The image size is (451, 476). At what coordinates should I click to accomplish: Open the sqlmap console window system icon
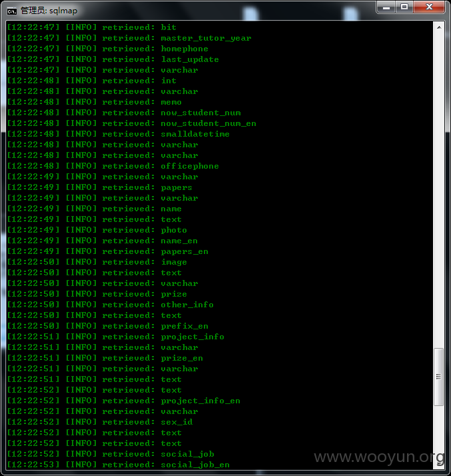pos(12,11)
